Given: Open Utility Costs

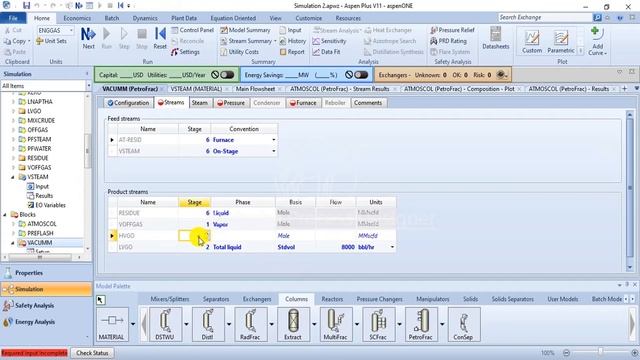Looking at the screenshot, I should (x=239, y=52).
